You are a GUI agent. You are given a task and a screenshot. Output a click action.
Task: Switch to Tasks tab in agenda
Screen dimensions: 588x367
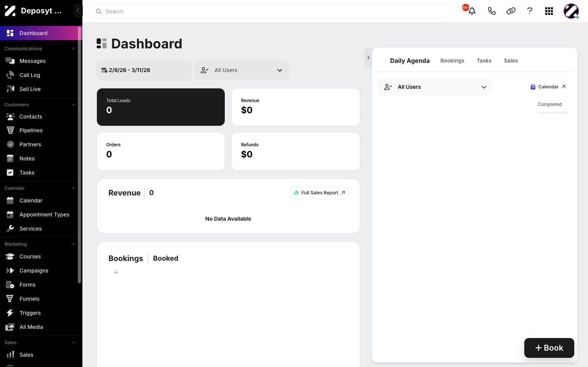click(484, 61)
